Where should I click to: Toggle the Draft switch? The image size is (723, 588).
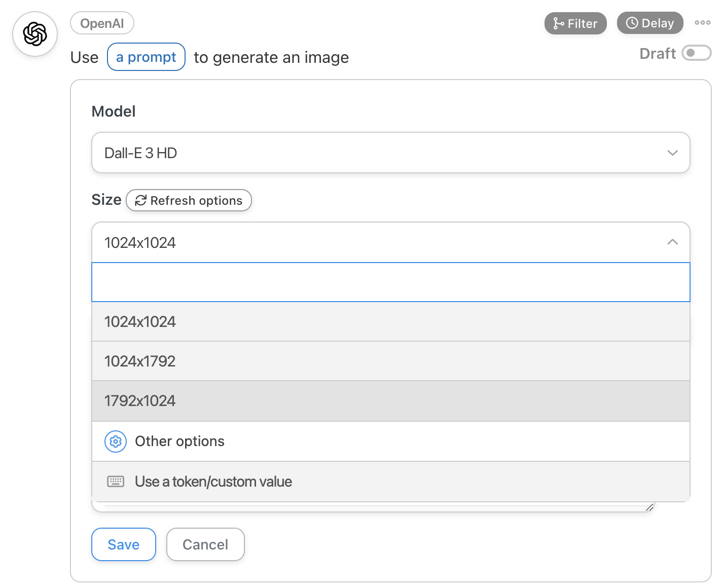696,53
